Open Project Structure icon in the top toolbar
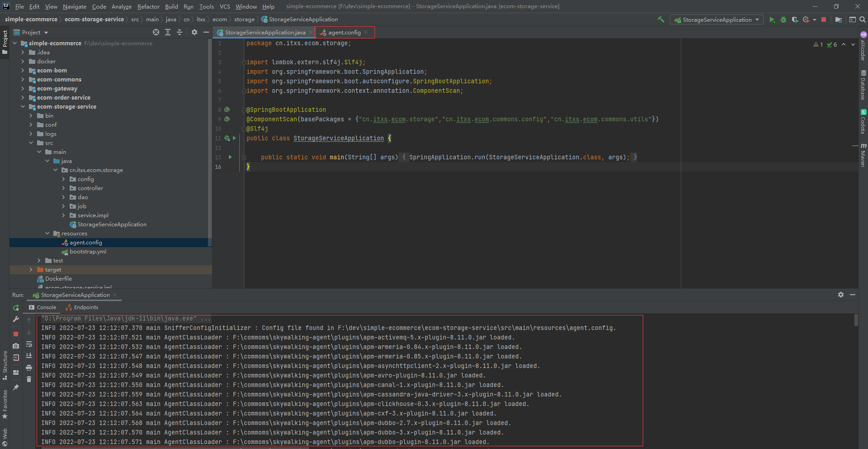The image size is (868, 449). [839, 20]
